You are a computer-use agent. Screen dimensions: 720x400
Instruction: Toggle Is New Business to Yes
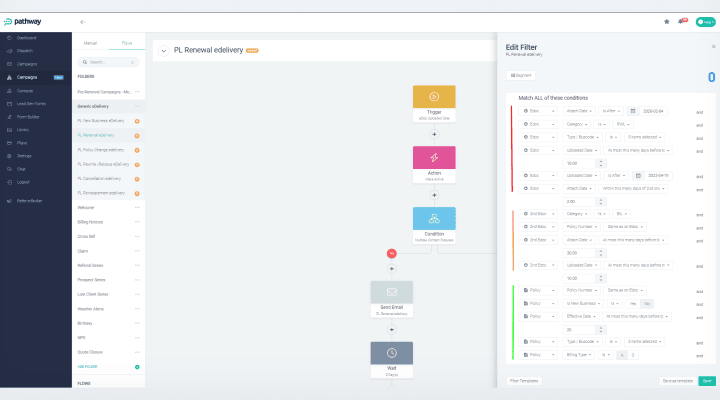tap(632, 303)
